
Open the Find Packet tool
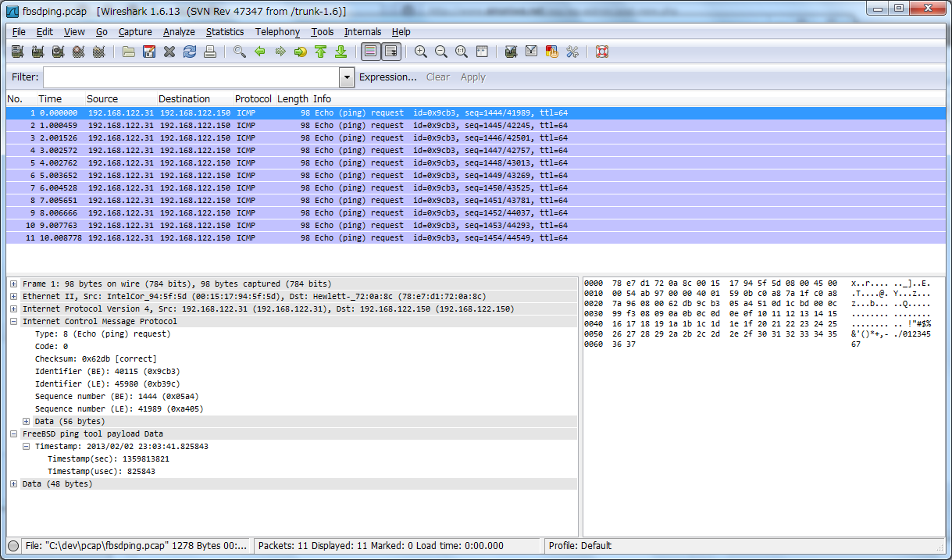[240, 52]
